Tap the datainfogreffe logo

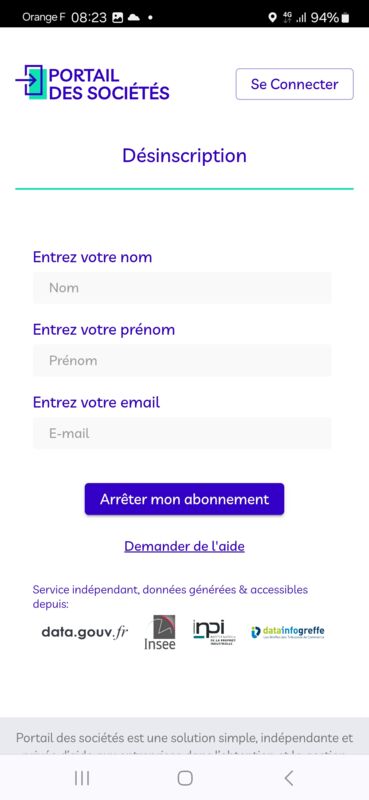coord(288,633)
